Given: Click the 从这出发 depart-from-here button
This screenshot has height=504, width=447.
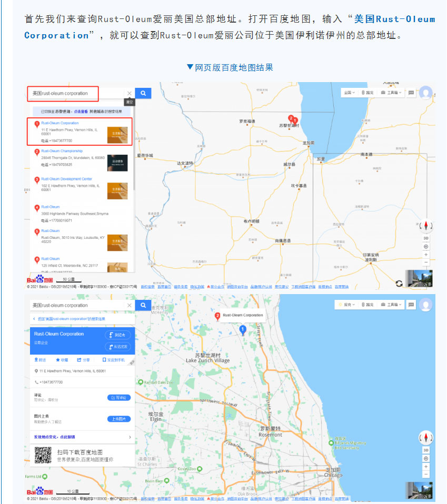Looking at the screenshot, I should click(x=118, y=347).
